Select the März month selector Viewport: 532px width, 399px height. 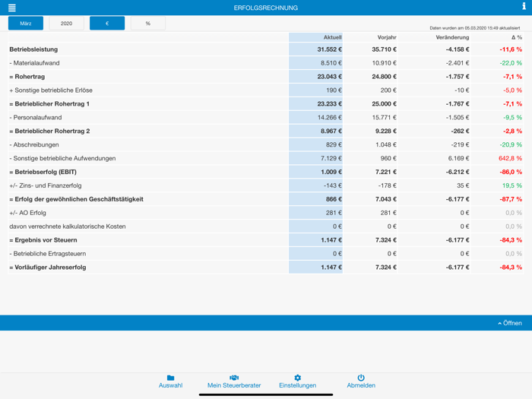pyautogui.click(x=26, y=24)
